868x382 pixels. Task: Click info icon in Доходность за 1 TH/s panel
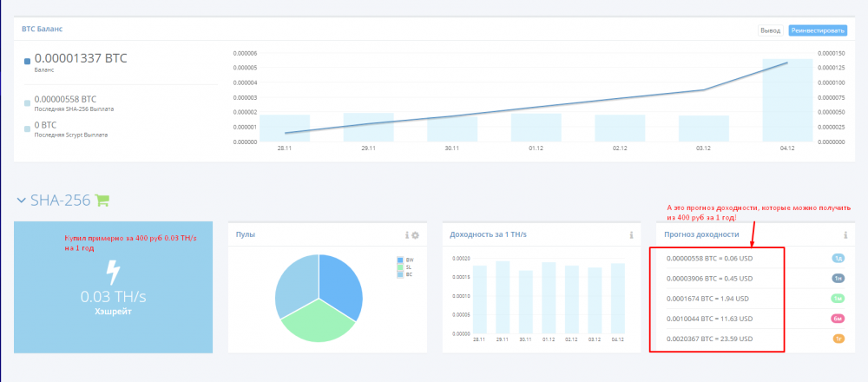point(630,235)
